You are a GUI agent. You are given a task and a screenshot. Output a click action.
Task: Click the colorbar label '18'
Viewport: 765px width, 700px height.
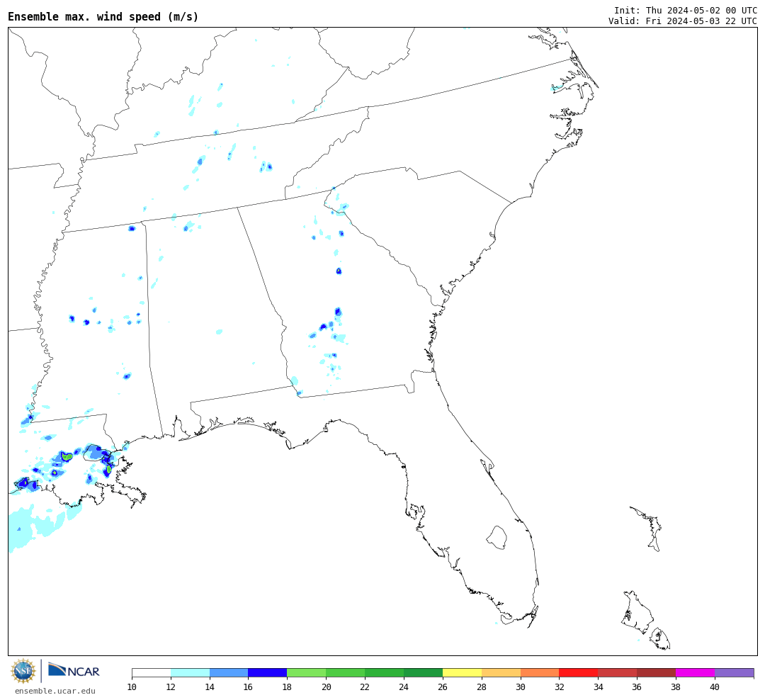[288, 687]
